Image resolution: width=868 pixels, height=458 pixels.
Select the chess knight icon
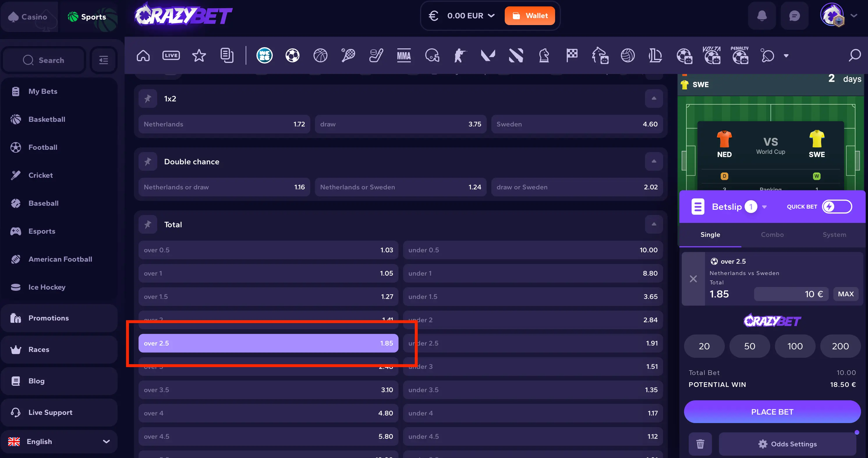[x=544, y=55]
